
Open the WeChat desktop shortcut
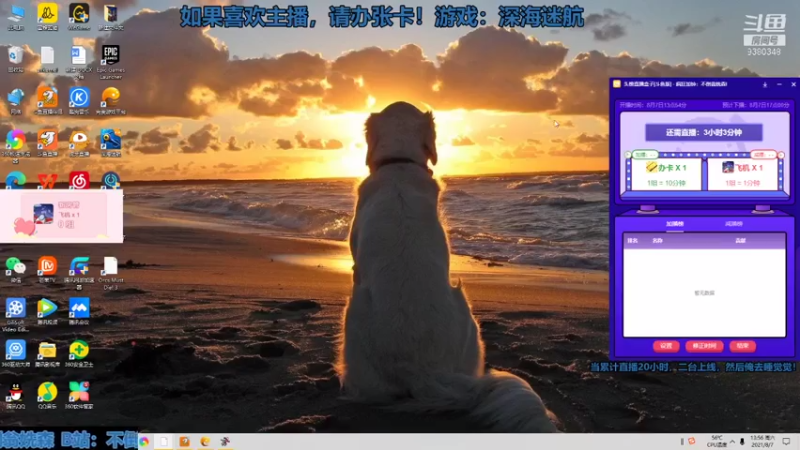pos(16,269)
